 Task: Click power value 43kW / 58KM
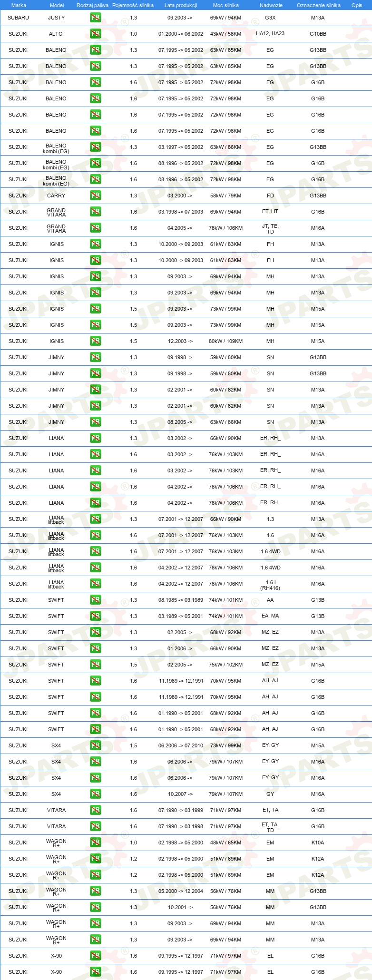[225, 34]
